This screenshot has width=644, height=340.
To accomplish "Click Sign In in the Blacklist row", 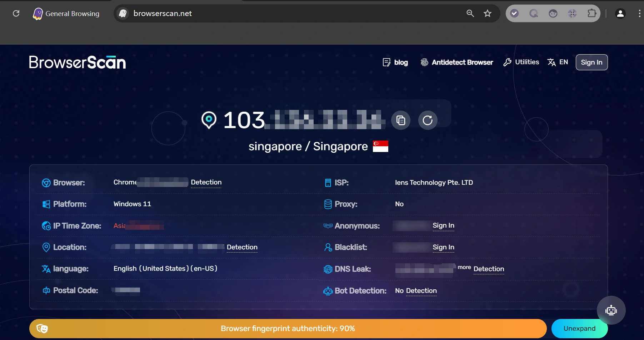I will point(443,247).
